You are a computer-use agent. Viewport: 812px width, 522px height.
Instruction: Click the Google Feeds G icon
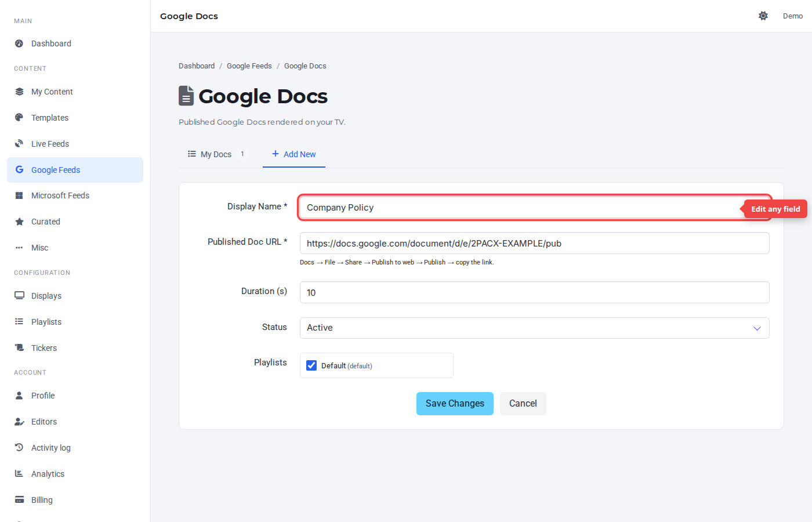coord(19,170)
